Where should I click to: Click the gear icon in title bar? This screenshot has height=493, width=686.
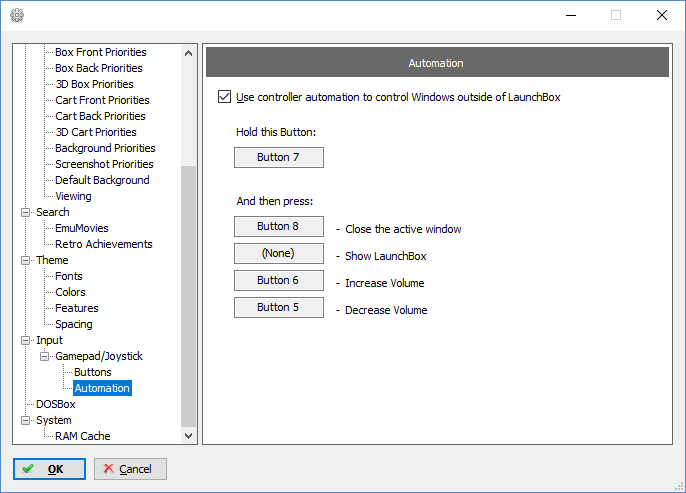pyautogui.click(x=17, y=15)
